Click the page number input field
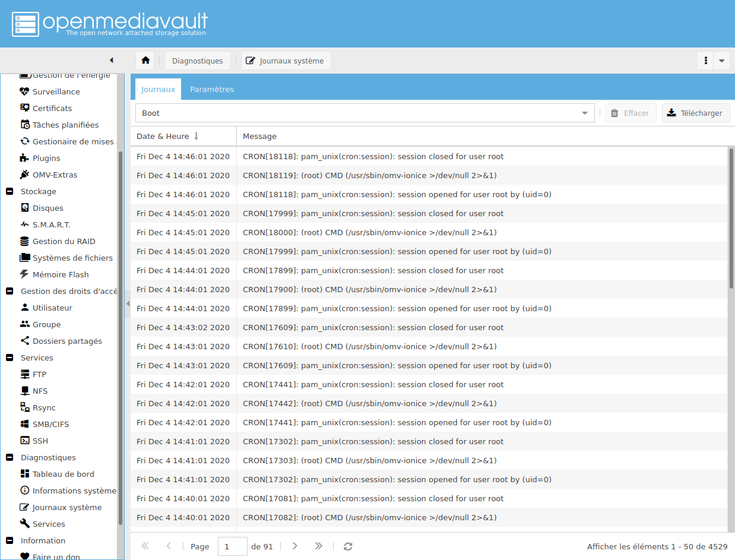735x560 pixels. tap(232, 546)
